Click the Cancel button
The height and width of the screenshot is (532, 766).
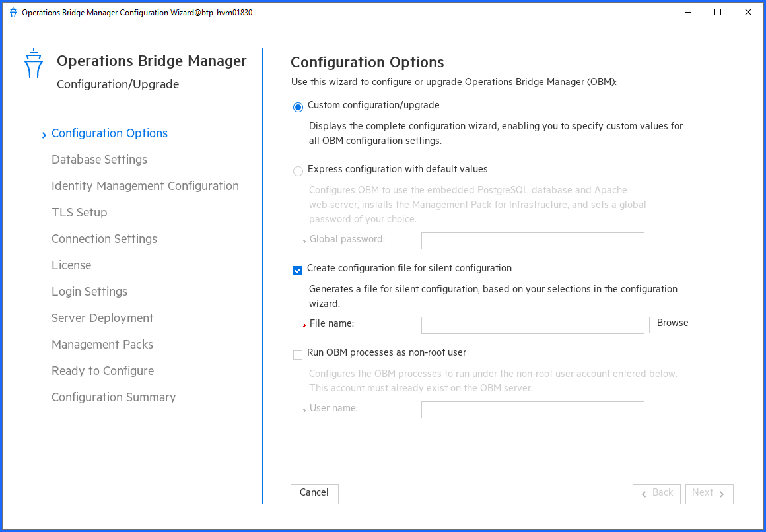(314, 493)
